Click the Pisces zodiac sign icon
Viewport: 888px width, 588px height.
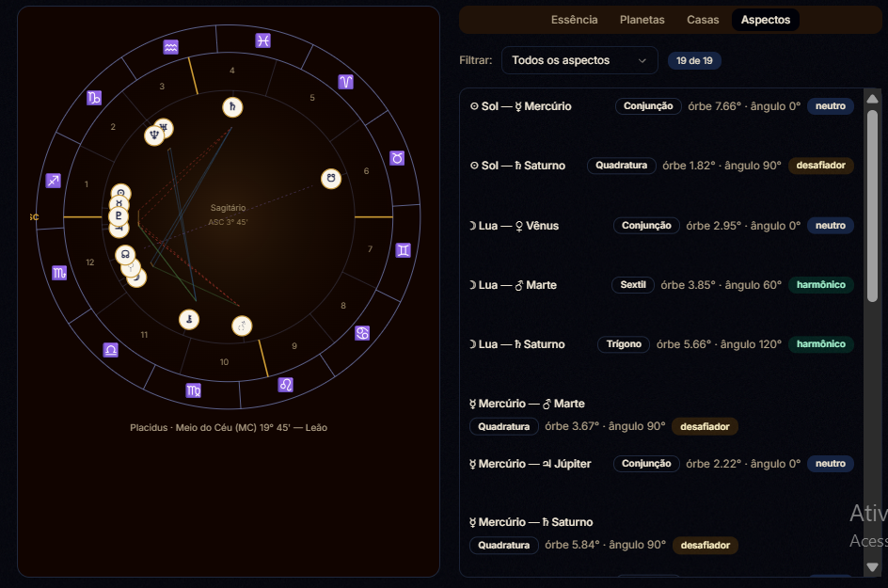(x=262, y=40)
